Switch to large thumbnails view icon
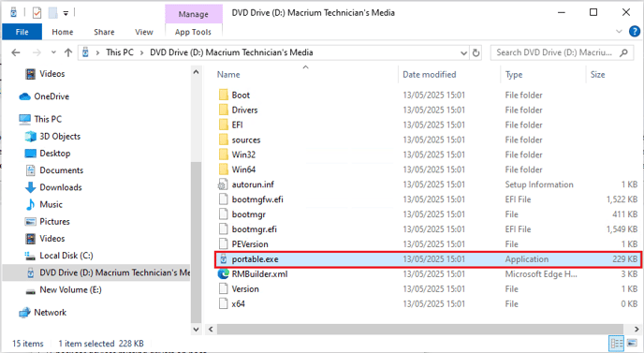The height and width of the screenshot is (353, 644). pyautogui.click(x=632, y=343)
